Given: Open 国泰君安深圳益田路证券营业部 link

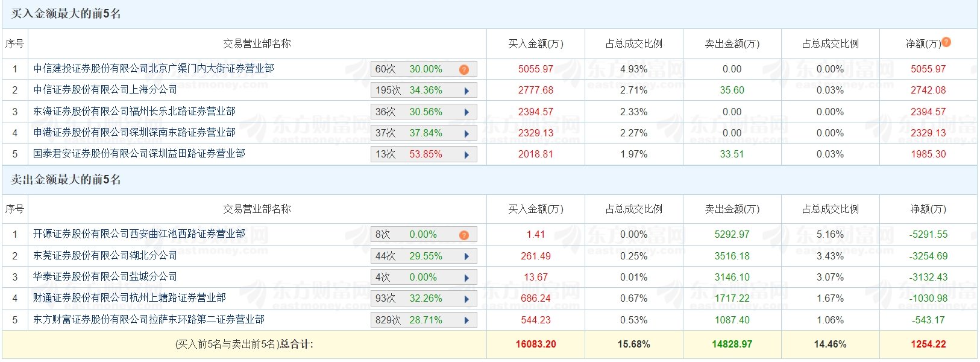Looking at the screenshot, I should [x=139, y=154].
